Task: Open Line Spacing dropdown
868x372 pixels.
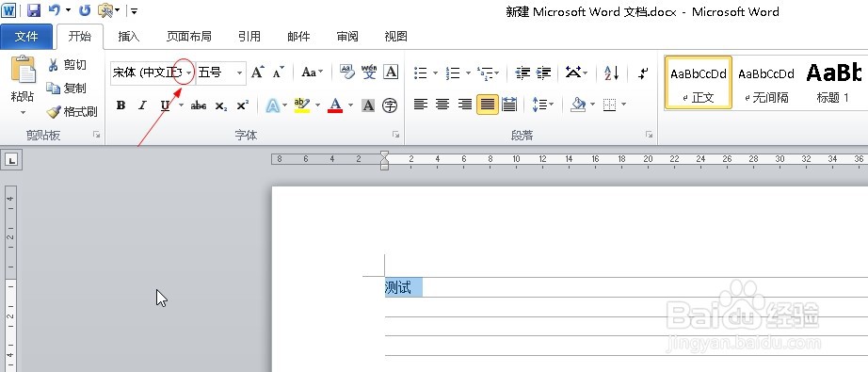Action: pos(542,105)
